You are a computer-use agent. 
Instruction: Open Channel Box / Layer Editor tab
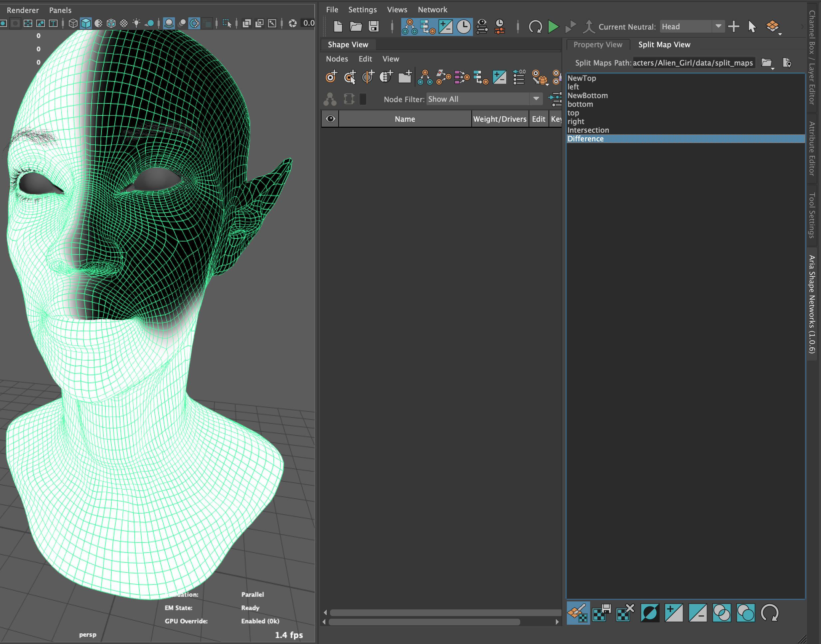812,57
